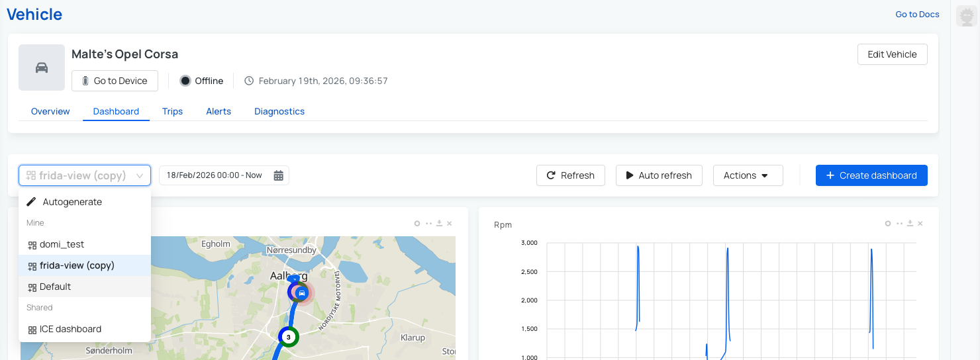Click the circle icon on Rpm widget
This screenshot has height=360, width=980.
(888, 224)
